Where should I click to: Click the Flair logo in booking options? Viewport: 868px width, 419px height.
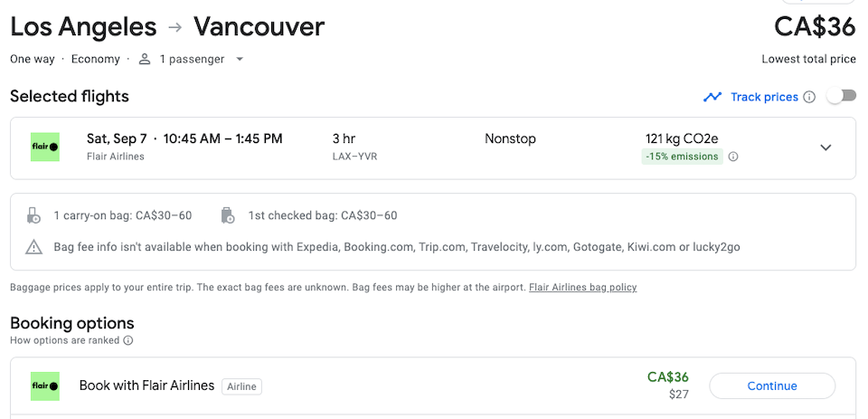click(45, 386)
